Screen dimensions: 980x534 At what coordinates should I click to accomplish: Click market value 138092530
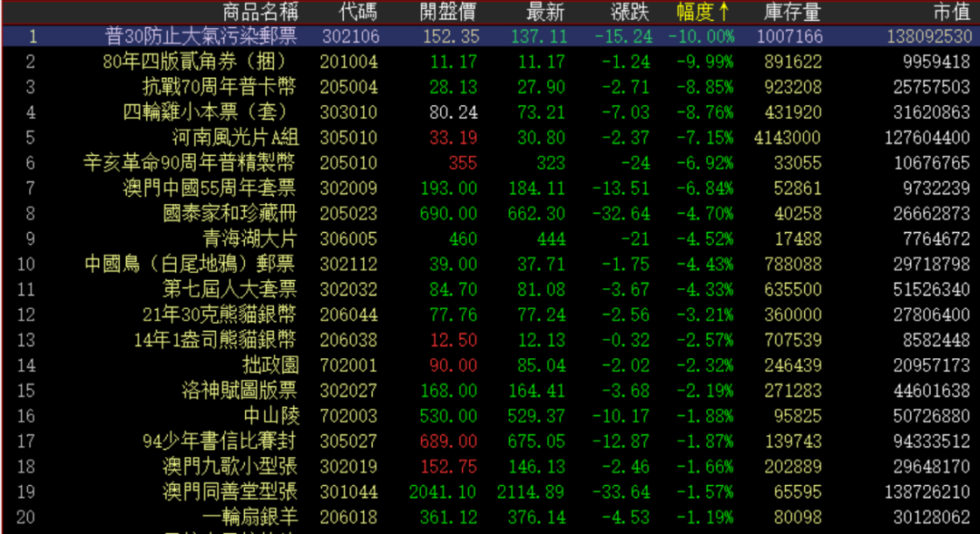[x=929, y=36]
